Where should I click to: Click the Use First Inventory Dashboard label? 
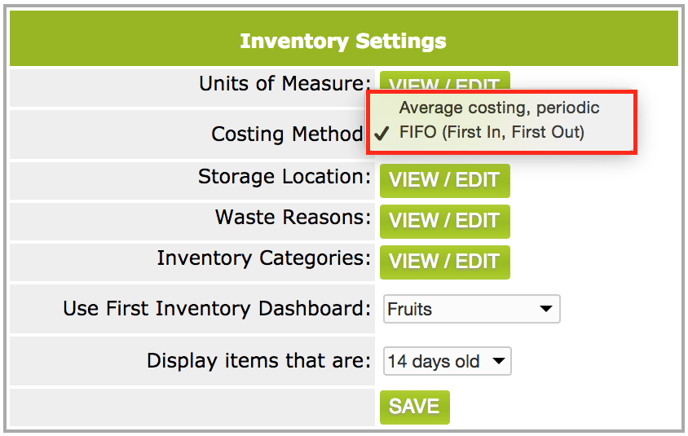(x=217, y=308)
